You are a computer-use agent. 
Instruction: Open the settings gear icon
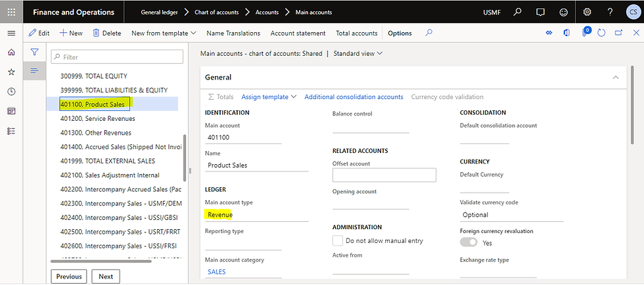pyautogui.click(x=587, y=12)
